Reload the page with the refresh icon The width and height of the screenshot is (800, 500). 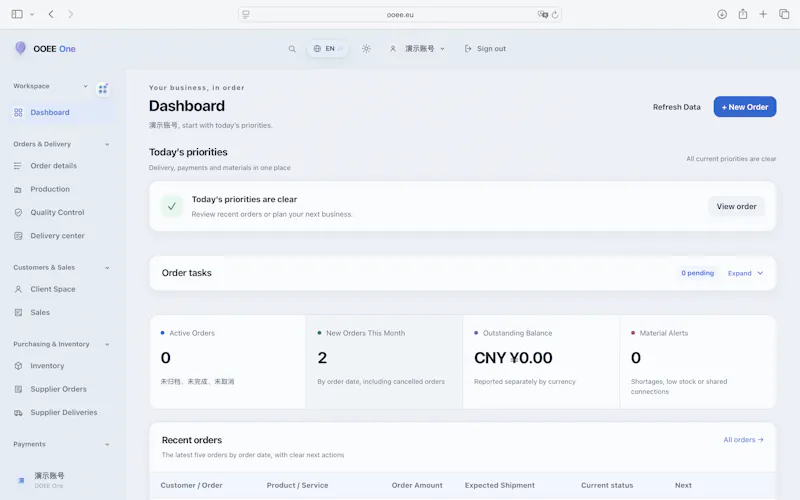[555, 14]
